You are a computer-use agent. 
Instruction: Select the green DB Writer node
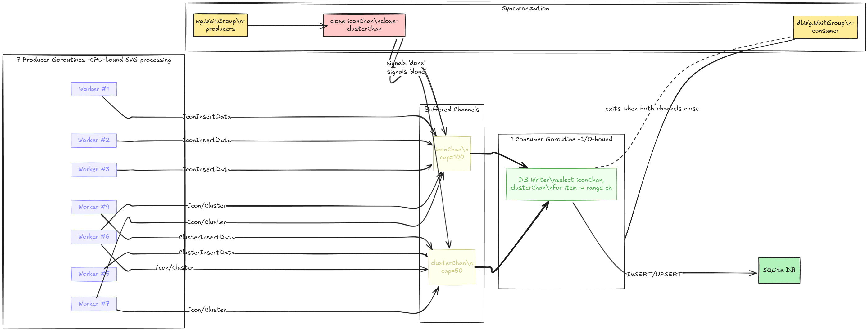(x=561, y=184)
